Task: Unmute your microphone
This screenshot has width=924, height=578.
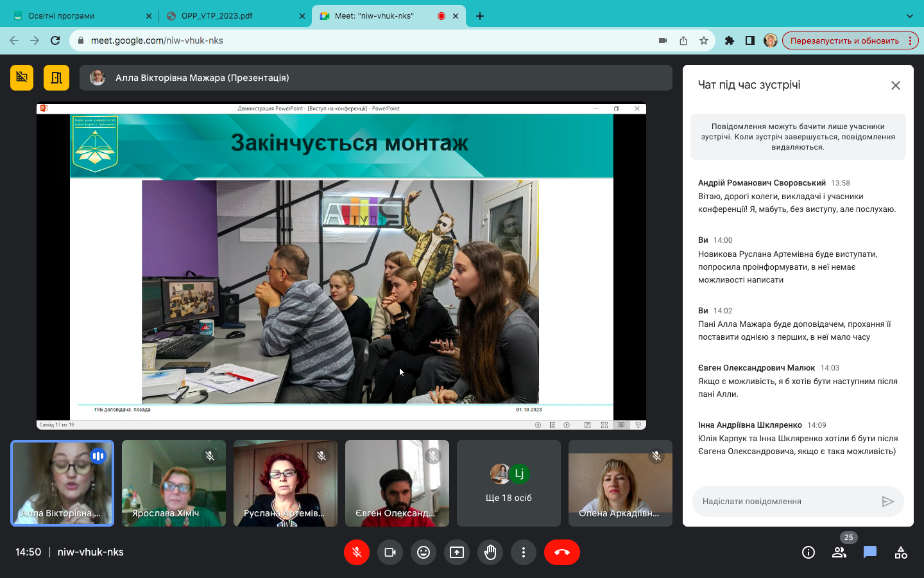Action: [x=357, y=552]
